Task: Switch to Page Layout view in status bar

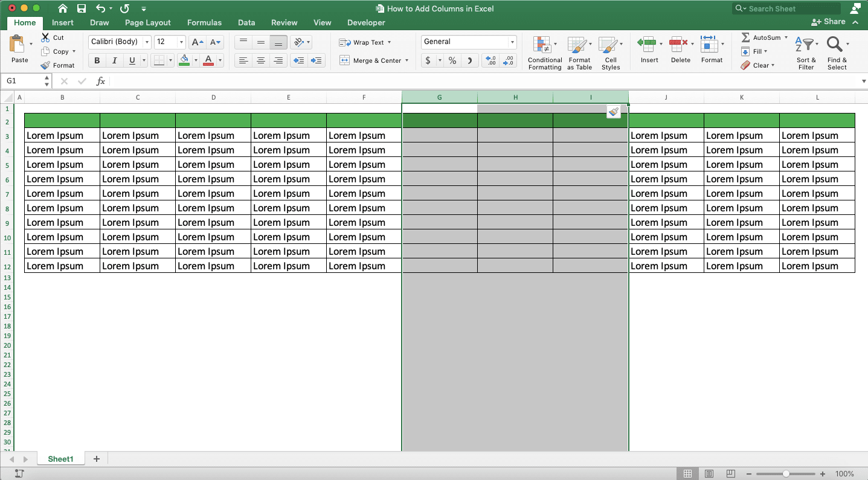Action: click(709, 474)
